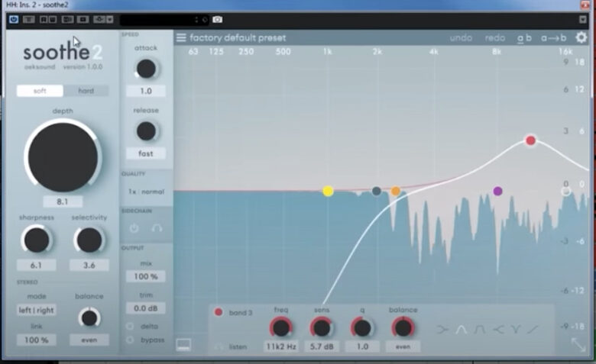This screenshot has width=596, height=364.
Task: Open the soothe2 settings gear
Action: [x=581, y=37]
